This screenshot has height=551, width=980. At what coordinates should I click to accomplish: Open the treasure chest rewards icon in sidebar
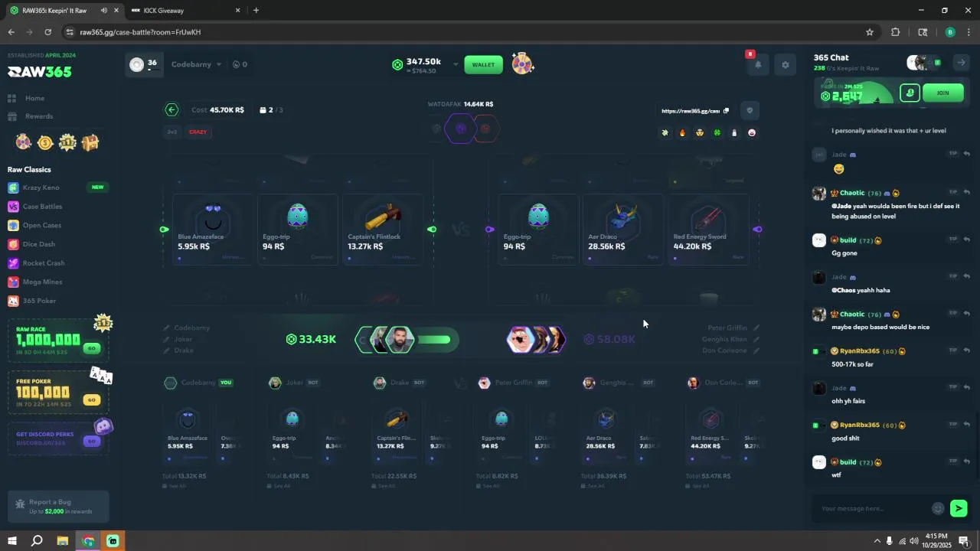point(90,142)
